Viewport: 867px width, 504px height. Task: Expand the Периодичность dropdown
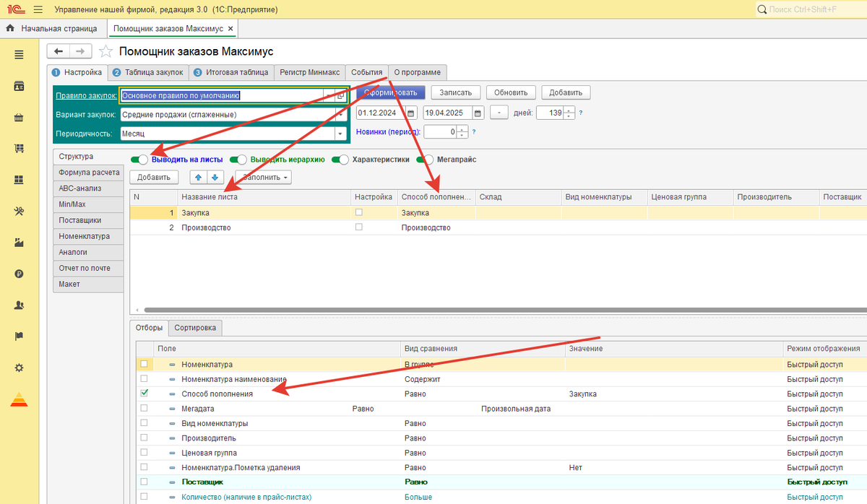point(340,134)
